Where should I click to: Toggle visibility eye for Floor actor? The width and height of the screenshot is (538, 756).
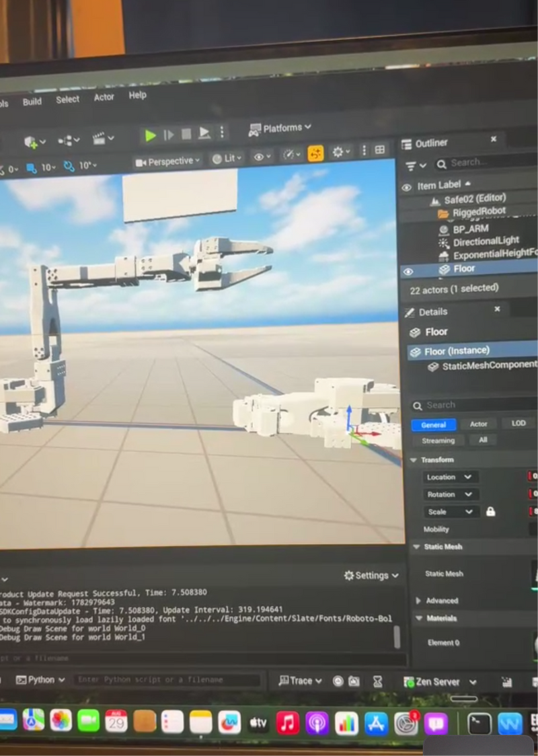tap(408, 272)
